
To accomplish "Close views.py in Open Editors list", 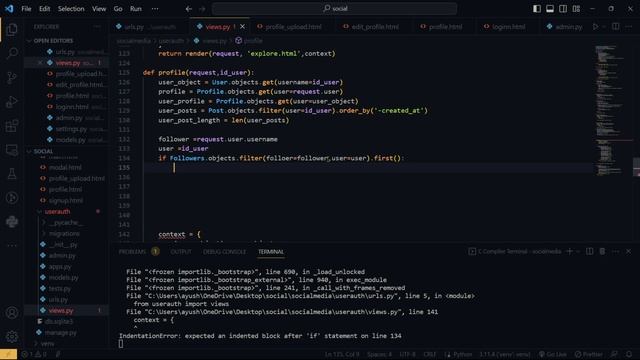I will (x=40, y=63).
